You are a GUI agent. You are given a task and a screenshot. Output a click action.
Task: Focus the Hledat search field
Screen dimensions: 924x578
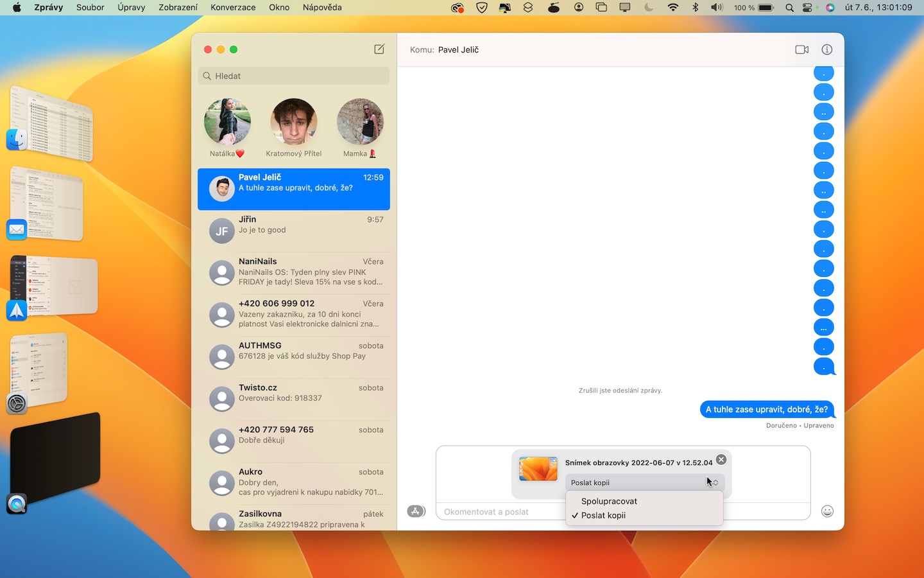[294, 76]
